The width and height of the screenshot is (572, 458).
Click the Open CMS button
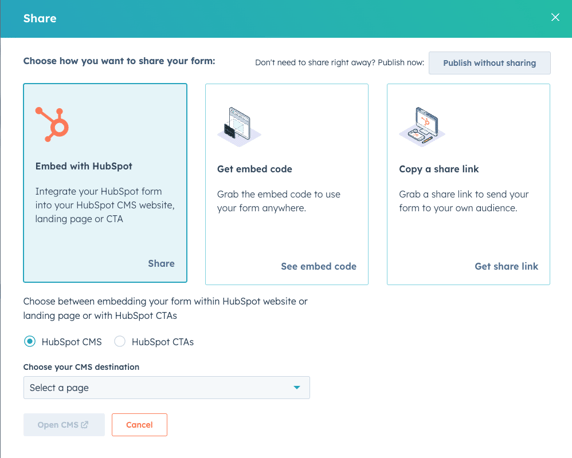point(64,425)
